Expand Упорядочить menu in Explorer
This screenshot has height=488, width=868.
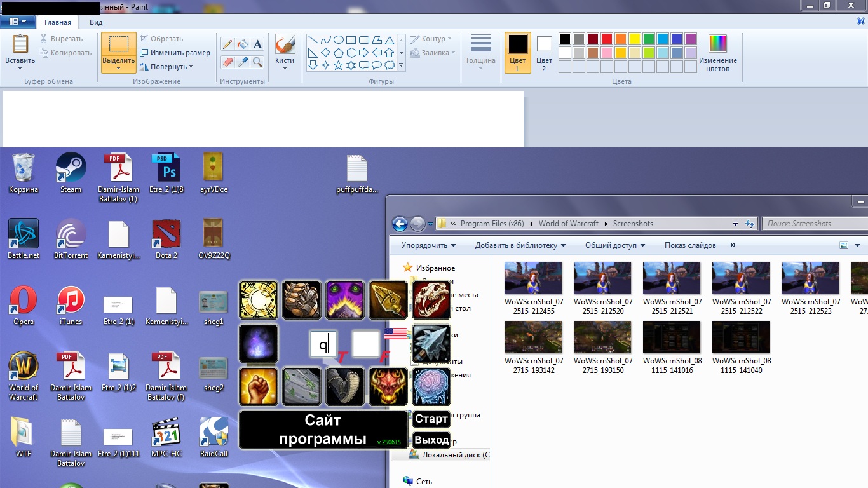(429, 245)
